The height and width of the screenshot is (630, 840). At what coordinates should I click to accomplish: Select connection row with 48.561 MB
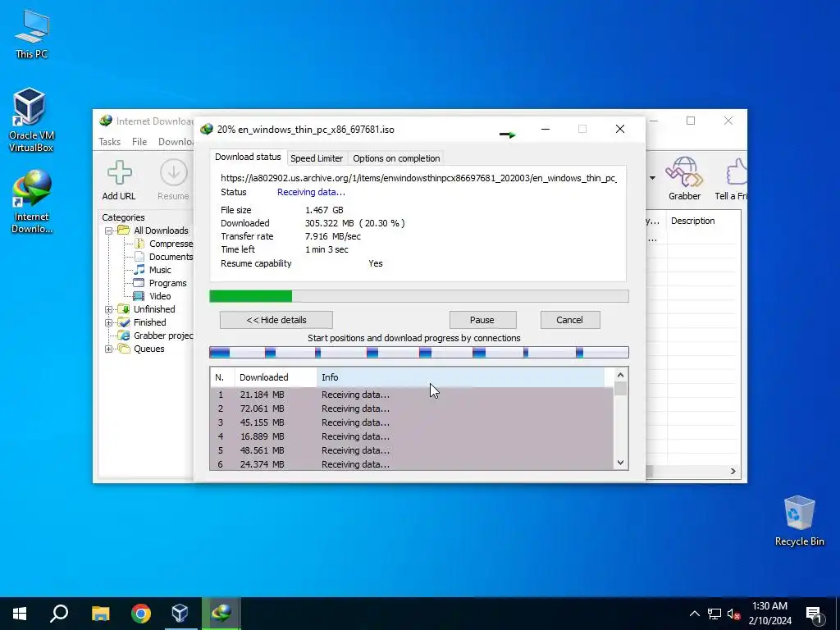pos(412,450)
